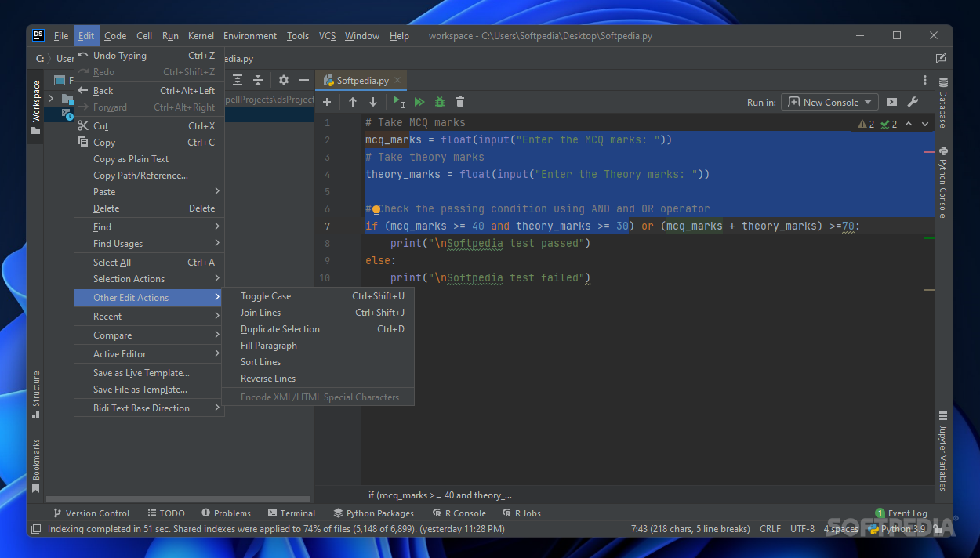Image resolution: width=980 pixels, height=558 pixels.
Task: Start debugging with the green bug icon
Action: [x=440, y=102]
